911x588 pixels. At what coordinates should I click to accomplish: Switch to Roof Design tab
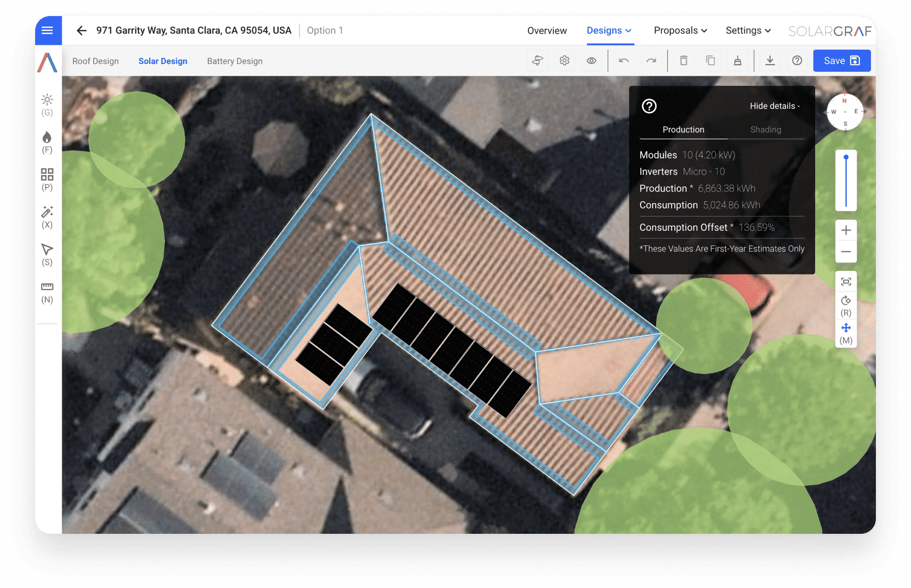tap(95, 61)
